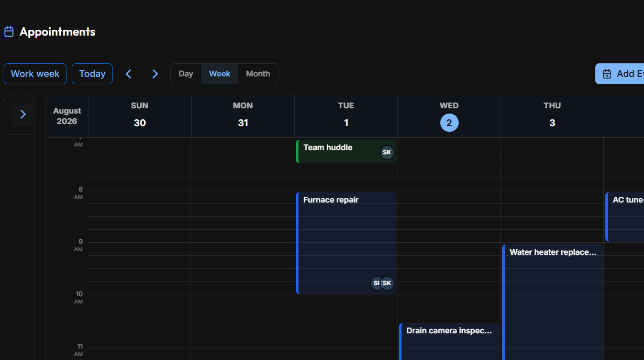Click the Work week button

(35, 74)
